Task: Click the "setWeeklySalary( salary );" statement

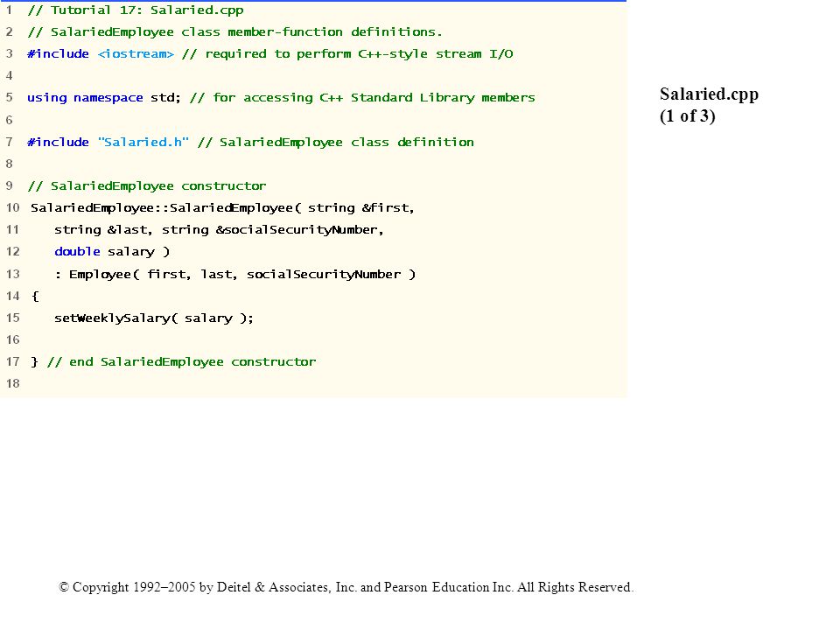Action: (x=154, y=318)
